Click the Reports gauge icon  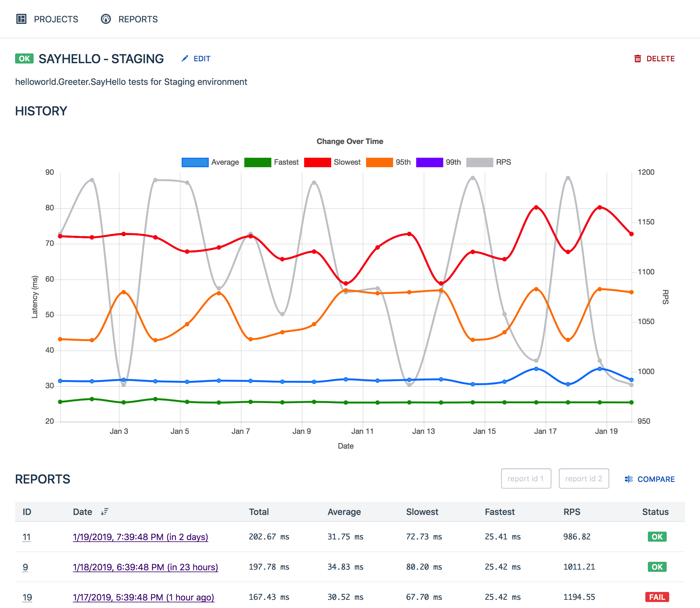(106, 19)
